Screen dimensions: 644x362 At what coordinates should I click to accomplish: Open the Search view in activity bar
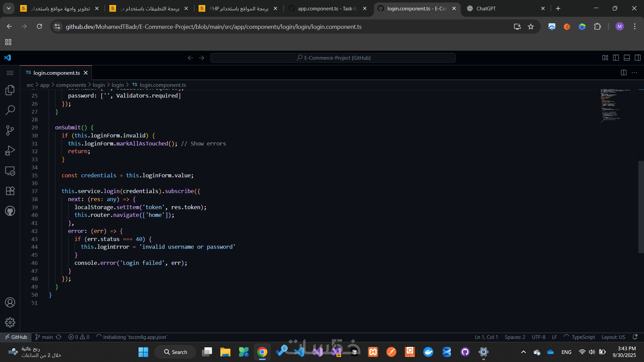click(x=10, y=110)
